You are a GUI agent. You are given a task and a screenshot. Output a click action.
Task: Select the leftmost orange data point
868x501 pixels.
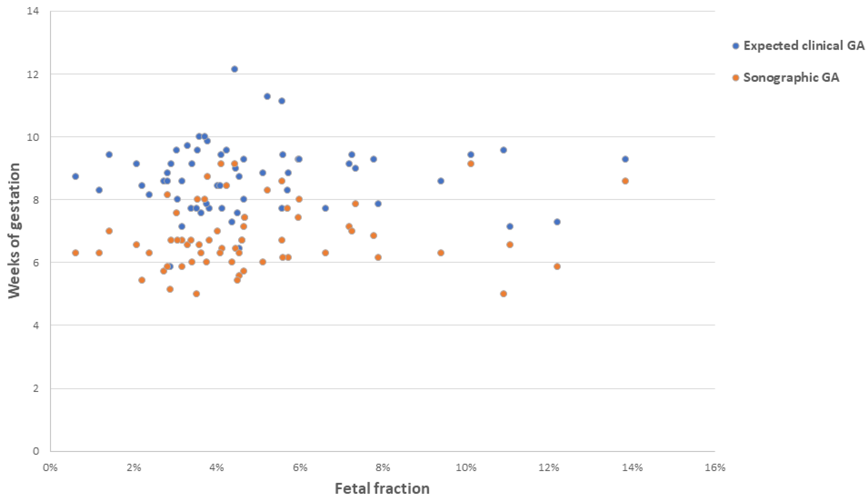[76, 253]
